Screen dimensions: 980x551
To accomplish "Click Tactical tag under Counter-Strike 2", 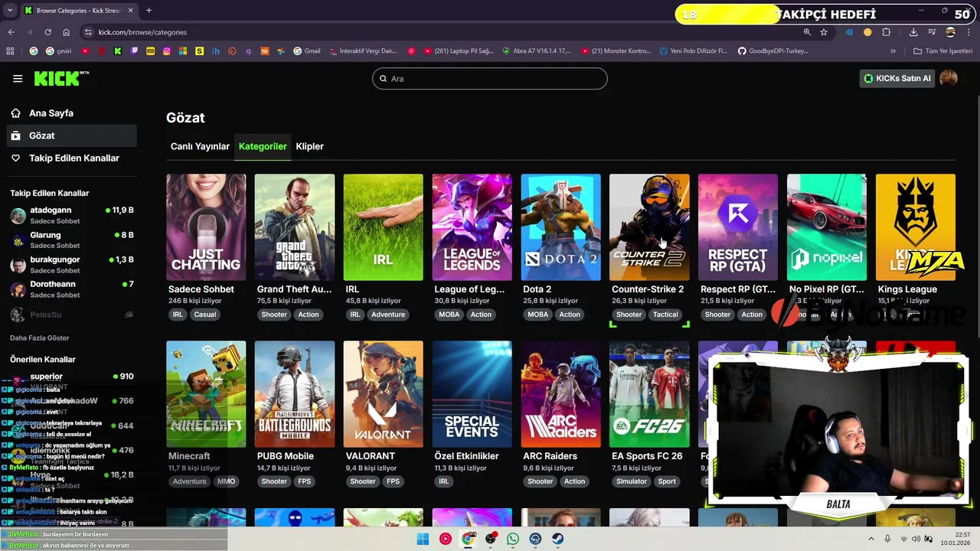I will (x=665, y=315).
